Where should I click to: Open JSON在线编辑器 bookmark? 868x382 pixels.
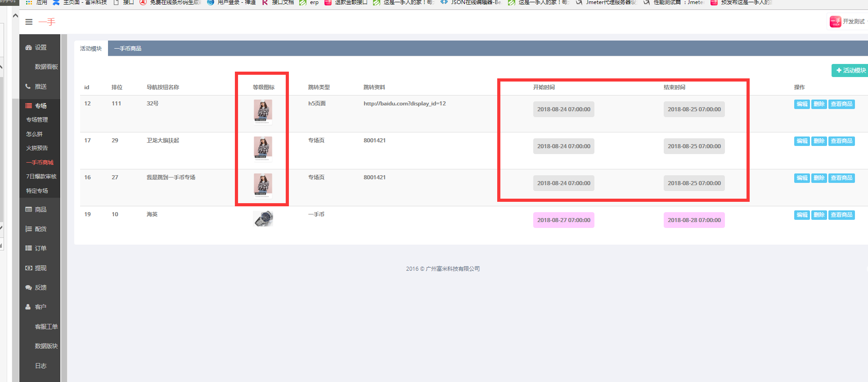coord(471,3)
